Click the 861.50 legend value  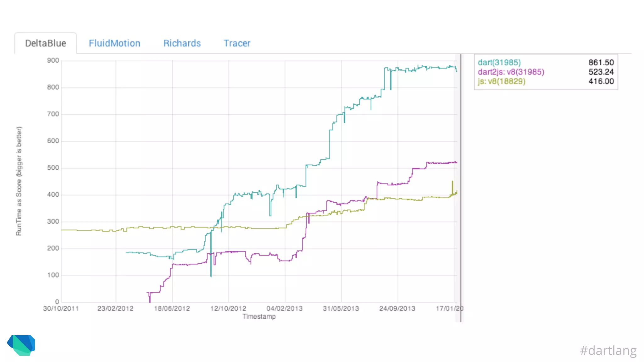click(601, 63)
